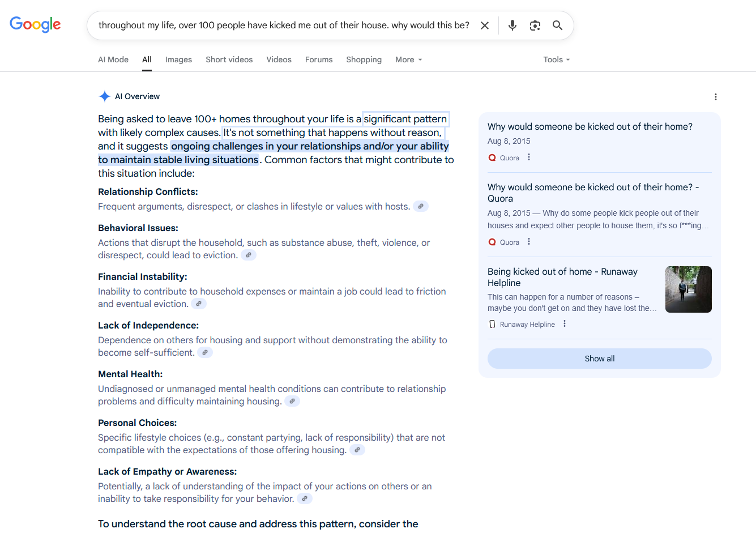Click the Runaway Helpline favicon
This screenshot has height=533, width=756.
click(x=492, y=324)
